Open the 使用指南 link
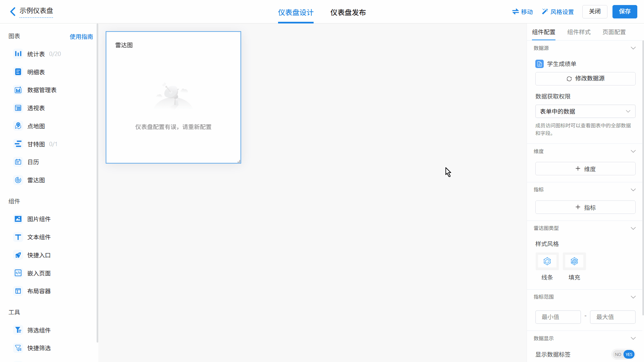Image resolution: width=644 pixels, height=362 pixels. (x=81, y=37)
